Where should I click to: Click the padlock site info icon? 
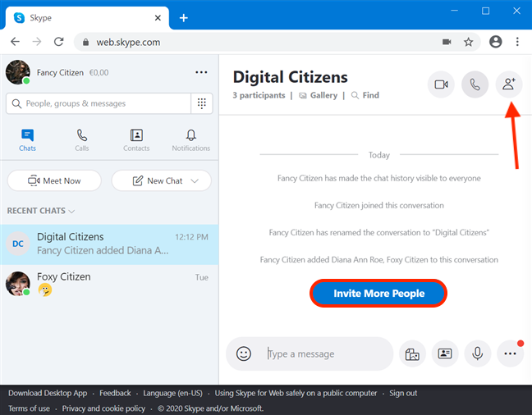86,42
